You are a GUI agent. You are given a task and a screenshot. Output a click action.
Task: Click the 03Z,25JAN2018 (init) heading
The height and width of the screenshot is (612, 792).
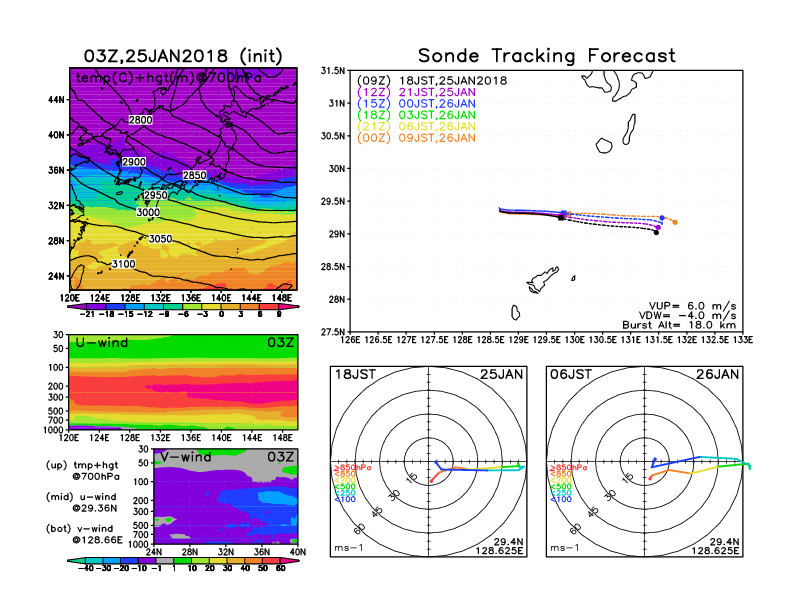pyautogui.click(x=181, y=55)
